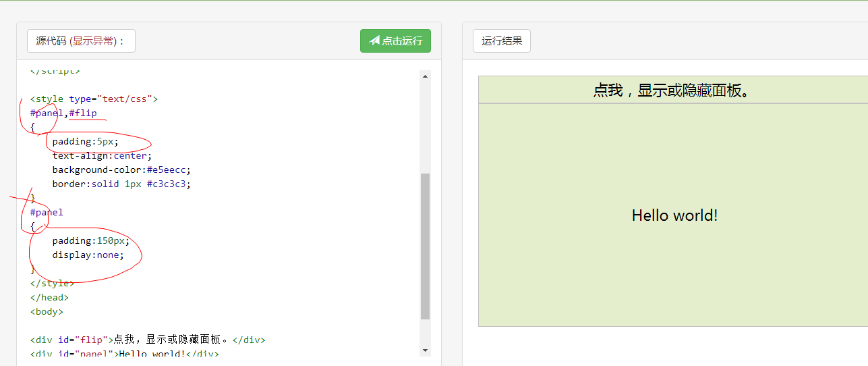868x366 pixels.
Task: Click the paper-plane icon in the run button
Action: tap(374, 41)
